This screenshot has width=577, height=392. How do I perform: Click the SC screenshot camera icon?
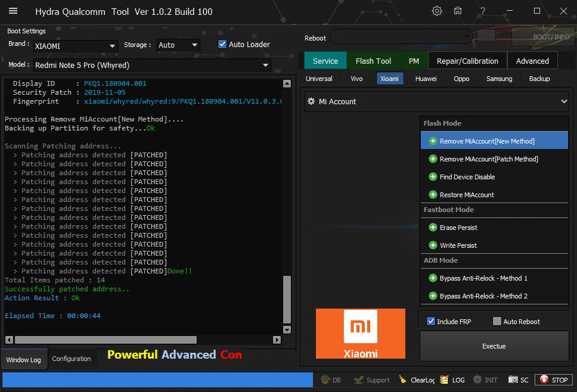point(513,379)
